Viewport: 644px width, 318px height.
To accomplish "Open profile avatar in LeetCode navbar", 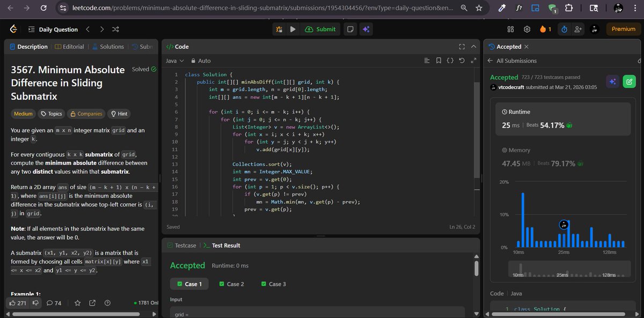I will tap(594, 29).
